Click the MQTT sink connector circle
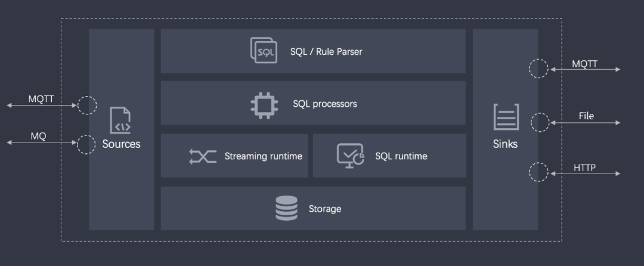Image resolution: width=644 pixels, height=266 pixels. pos(539,69)
